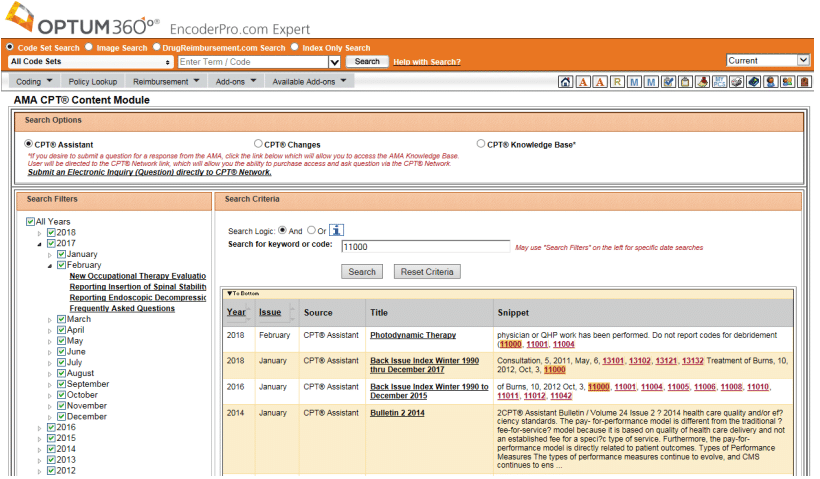Expand the January tree node
The width and height of the screenshot is (820, 479).
(50, 255)
